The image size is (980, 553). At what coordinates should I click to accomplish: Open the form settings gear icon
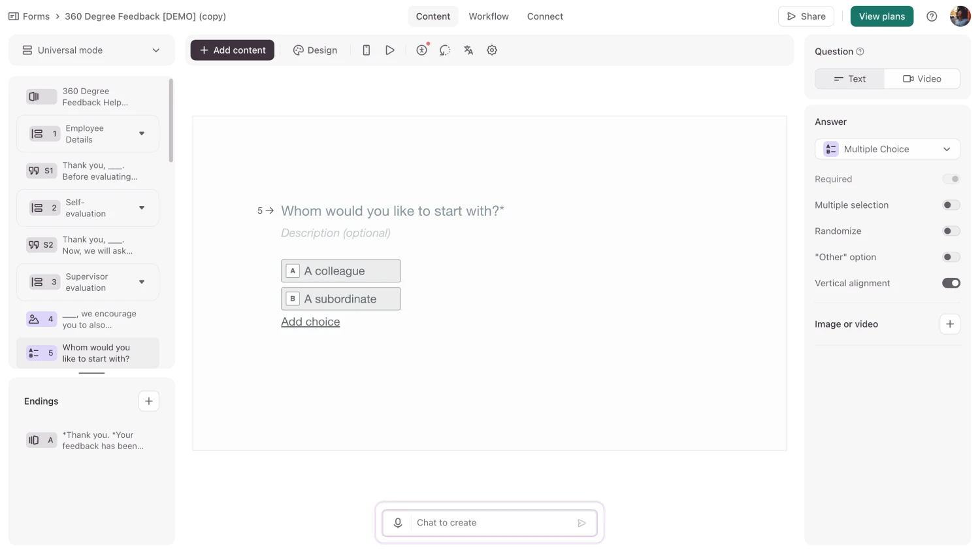click(492, 50)
